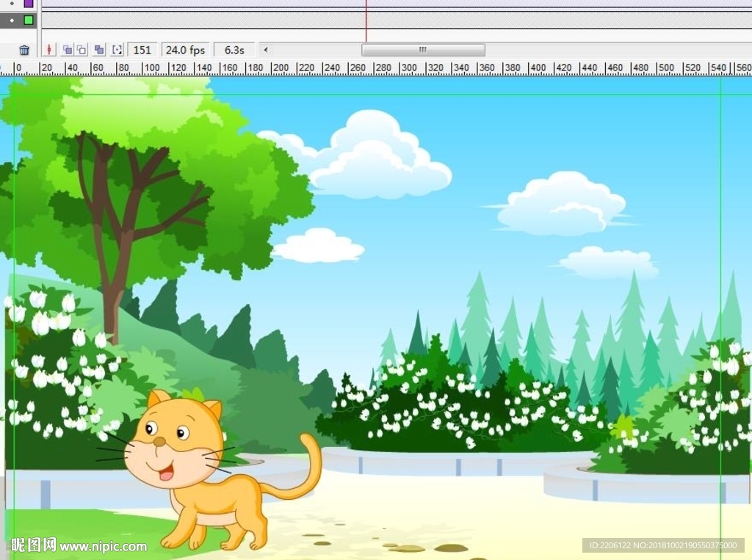Click the red playhead line in the timeline
Viewport: 752px width, 560px height.
(366, 21)
